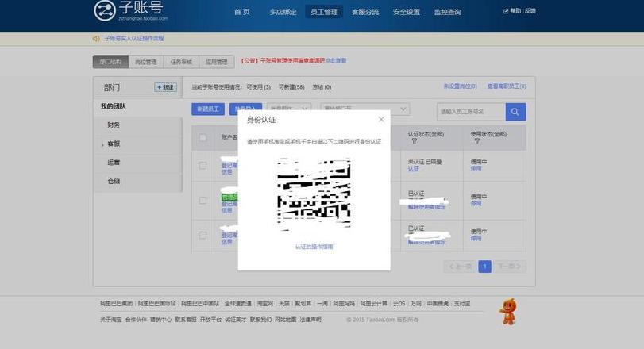Open 子账号实人认证操作流程 link
Image resolution: width=644 pixels, height=349 pixels.
(x=134, y=38)
